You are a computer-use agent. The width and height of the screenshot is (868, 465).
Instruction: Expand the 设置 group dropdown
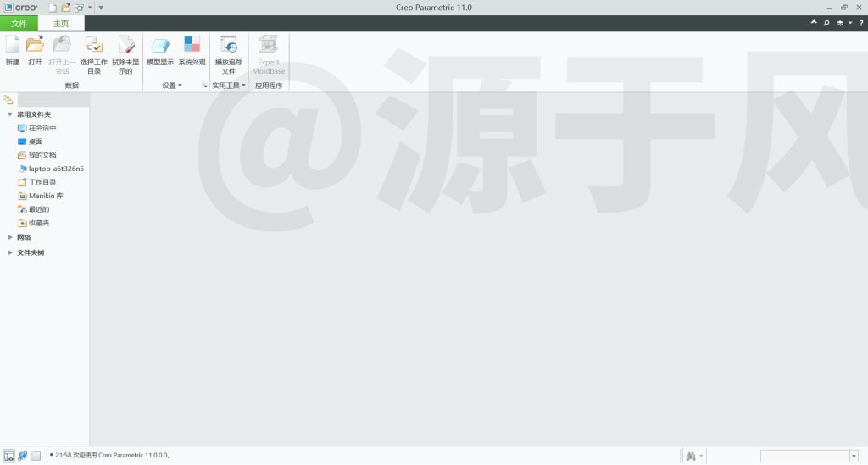171,86
